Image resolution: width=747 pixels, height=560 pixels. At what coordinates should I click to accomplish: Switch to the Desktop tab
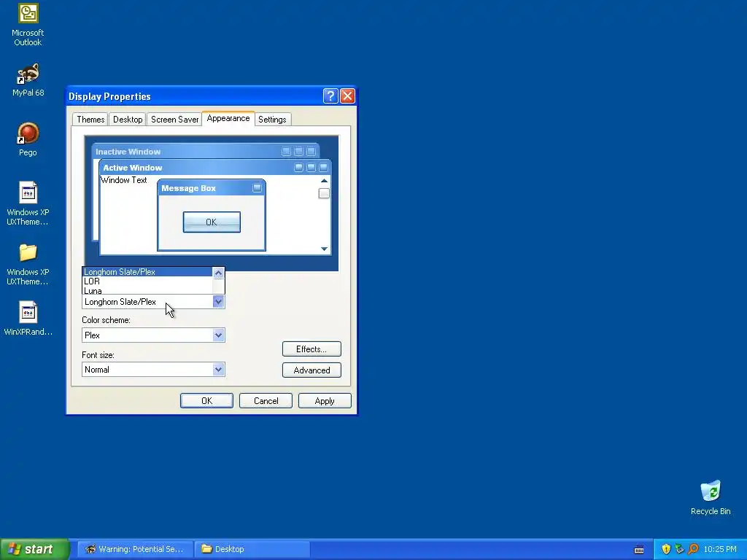coord(128,120)
